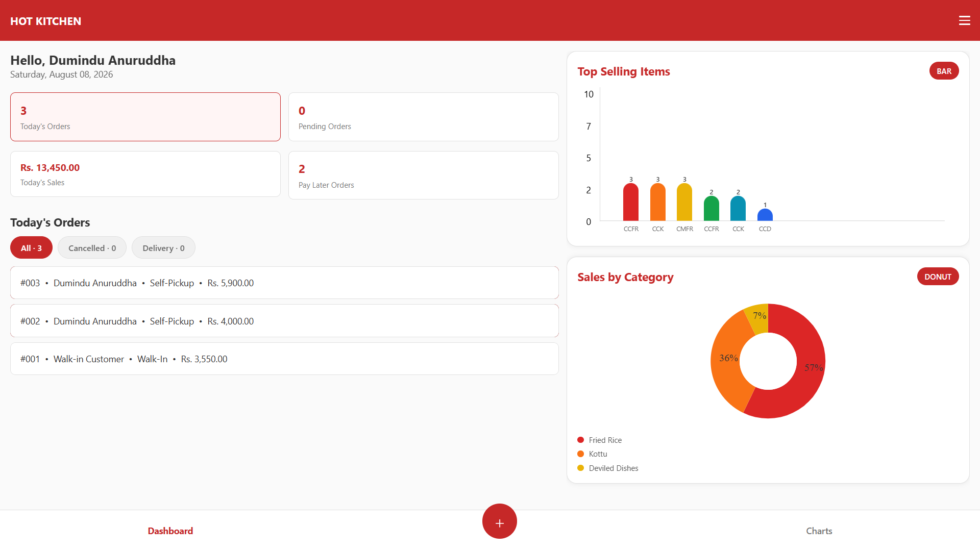The height and width of the screenshot is (551, 980).
Task: Click the Fried Rice legend swatch
Action: 580,440
